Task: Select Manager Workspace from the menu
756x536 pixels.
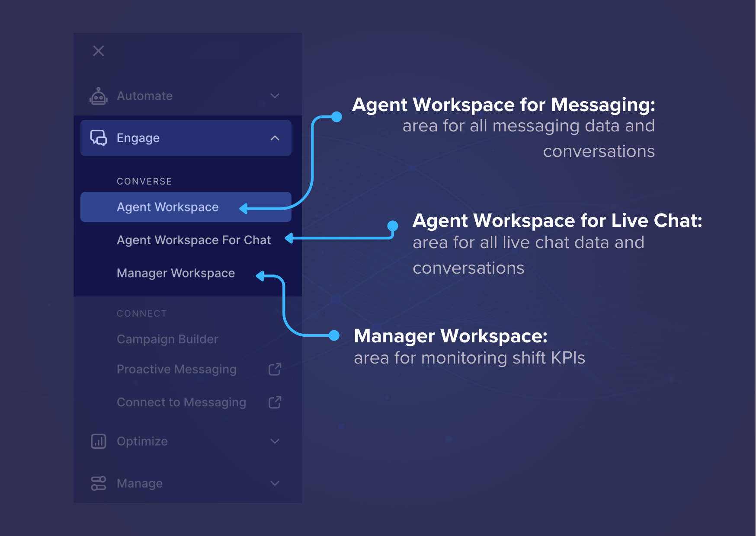Action: click(x=175, y=273)
